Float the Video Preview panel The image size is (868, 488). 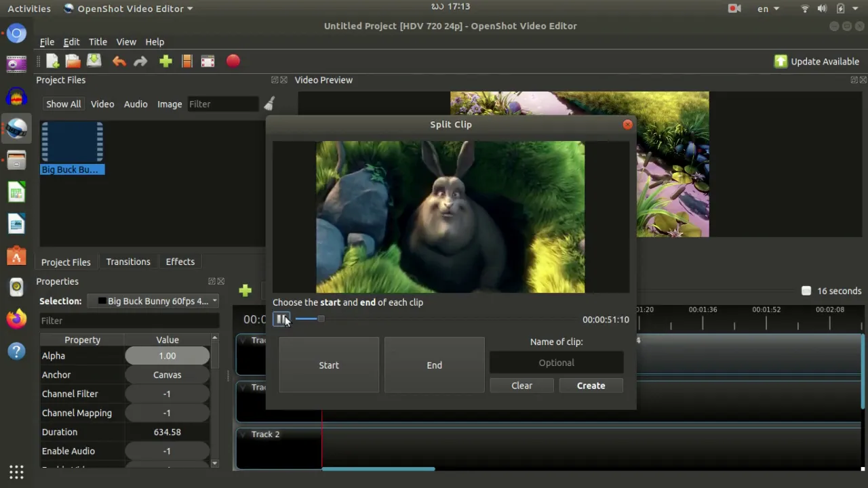[x=854, y=80]
